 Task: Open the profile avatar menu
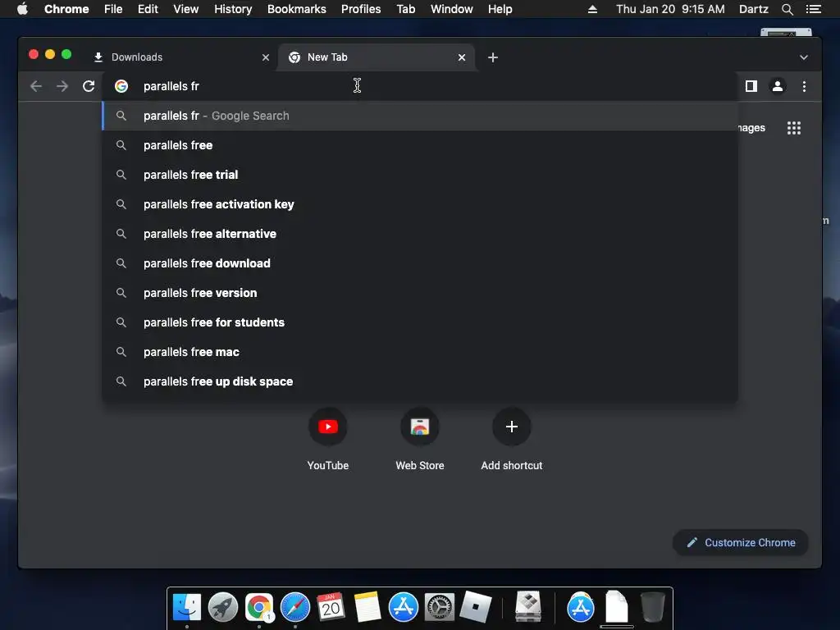pos(778,85)
